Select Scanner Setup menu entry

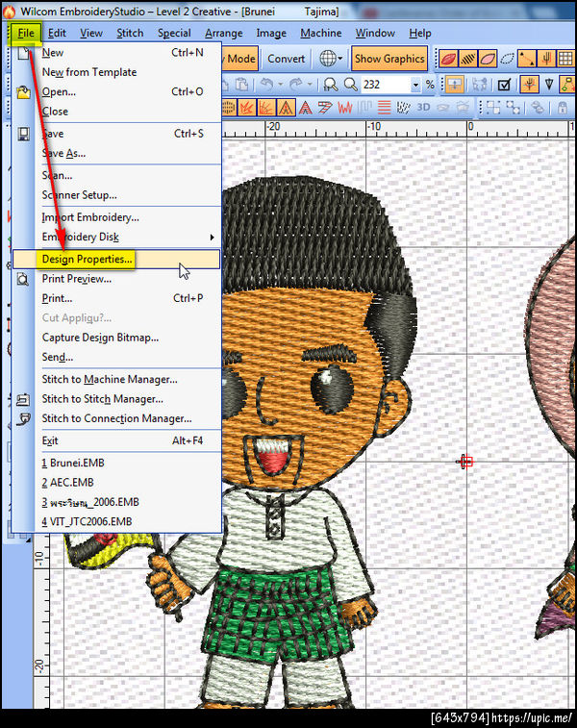click(x=116, y=195)
